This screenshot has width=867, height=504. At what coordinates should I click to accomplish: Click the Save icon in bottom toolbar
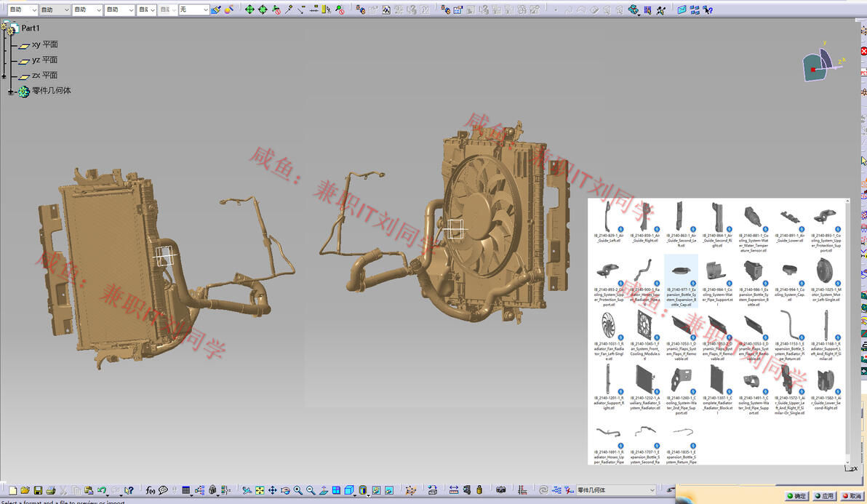(38, 491)
